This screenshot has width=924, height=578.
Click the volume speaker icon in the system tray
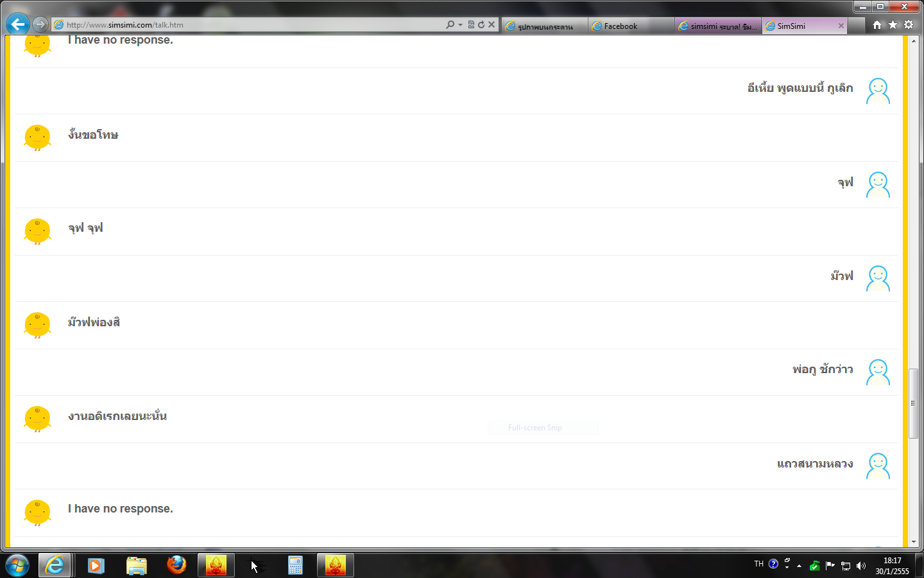tap(861, 566)
